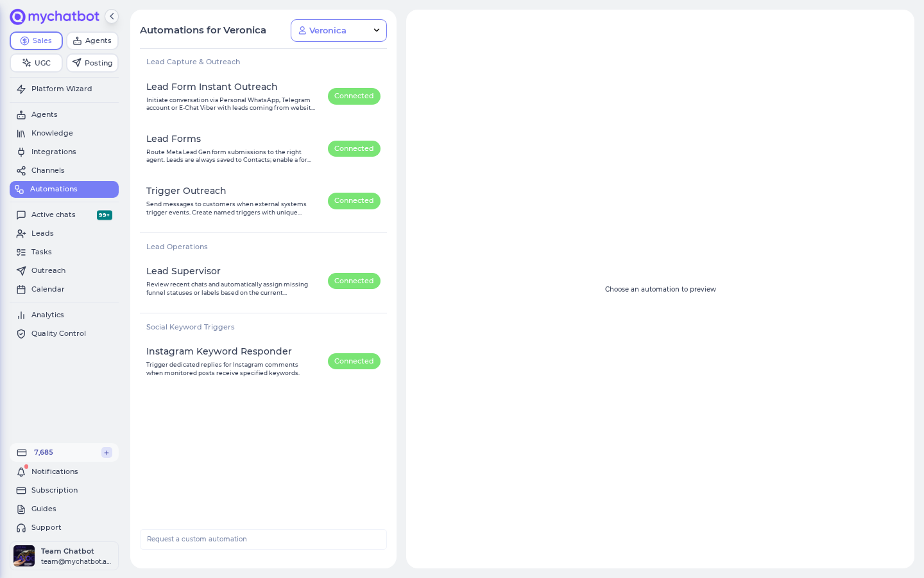Switch to the Agents top tab
Image resolution: width=924 pixels, height=578 pixels.
92,40
